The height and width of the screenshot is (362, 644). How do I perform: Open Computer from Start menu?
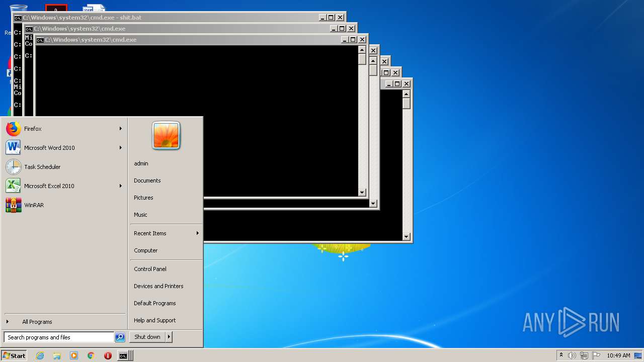point(145,250)
